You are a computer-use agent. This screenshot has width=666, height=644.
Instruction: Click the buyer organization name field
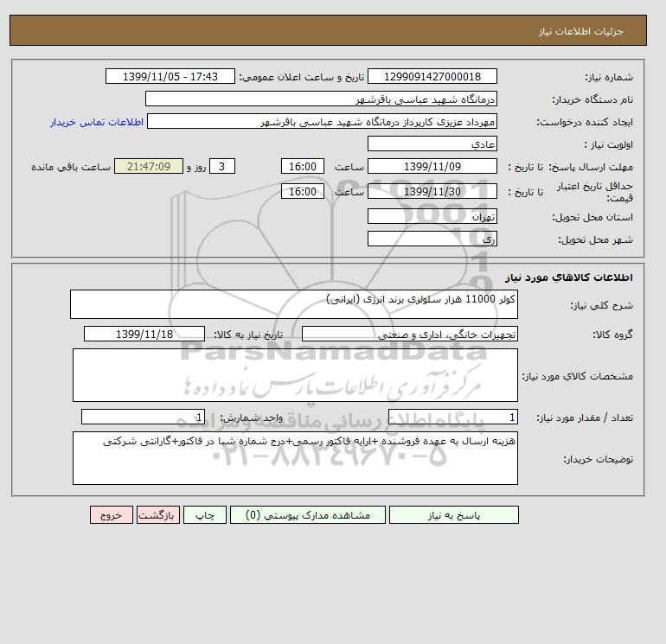pyautogui.click(x=321, y=99)
